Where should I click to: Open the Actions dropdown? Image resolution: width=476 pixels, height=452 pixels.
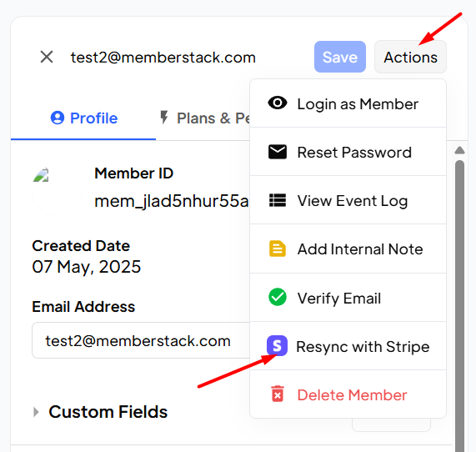pos(410,57)
